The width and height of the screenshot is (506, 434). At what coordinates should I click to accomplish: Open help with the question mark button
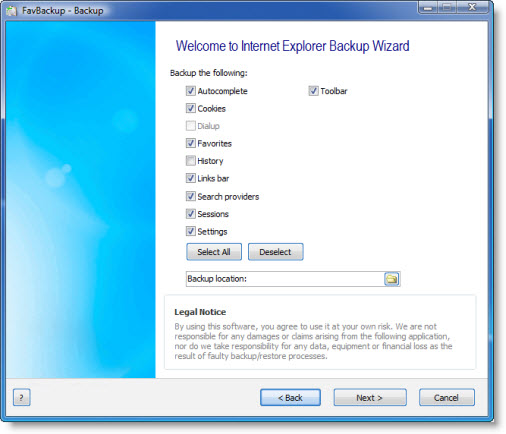pos(22,397)
